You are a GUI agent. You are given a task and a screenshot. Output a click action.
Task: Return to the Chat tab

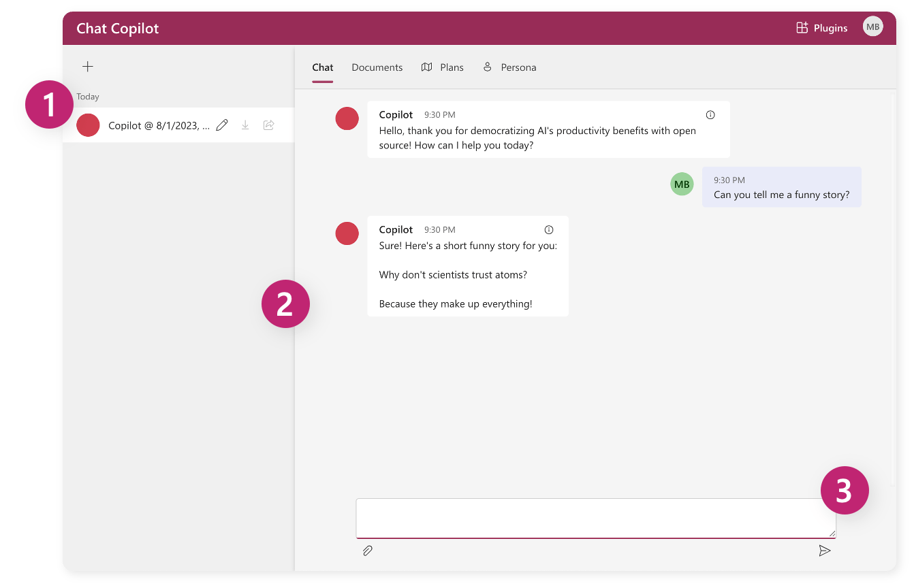click(x=322, y=67)
